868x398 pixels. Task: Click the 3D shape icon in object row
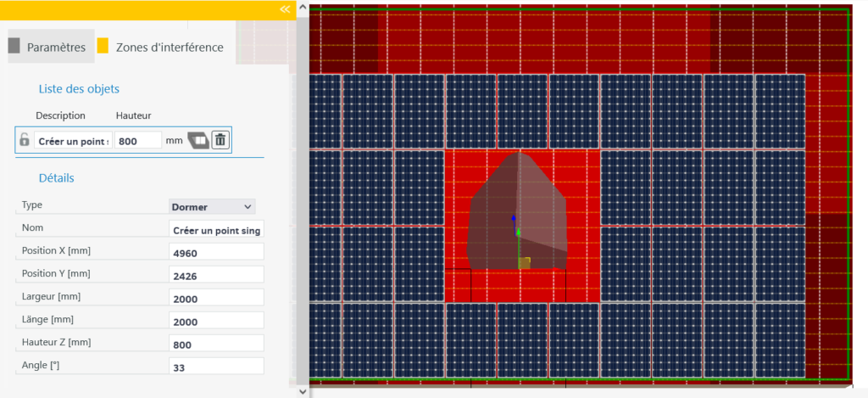point(198,140)
